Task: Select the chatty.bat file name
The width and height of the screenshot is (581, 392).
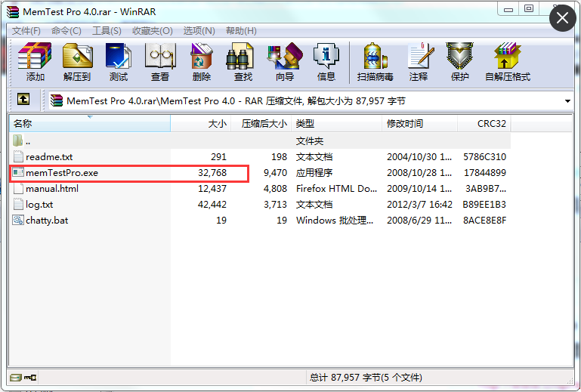Action: point(47,221)
